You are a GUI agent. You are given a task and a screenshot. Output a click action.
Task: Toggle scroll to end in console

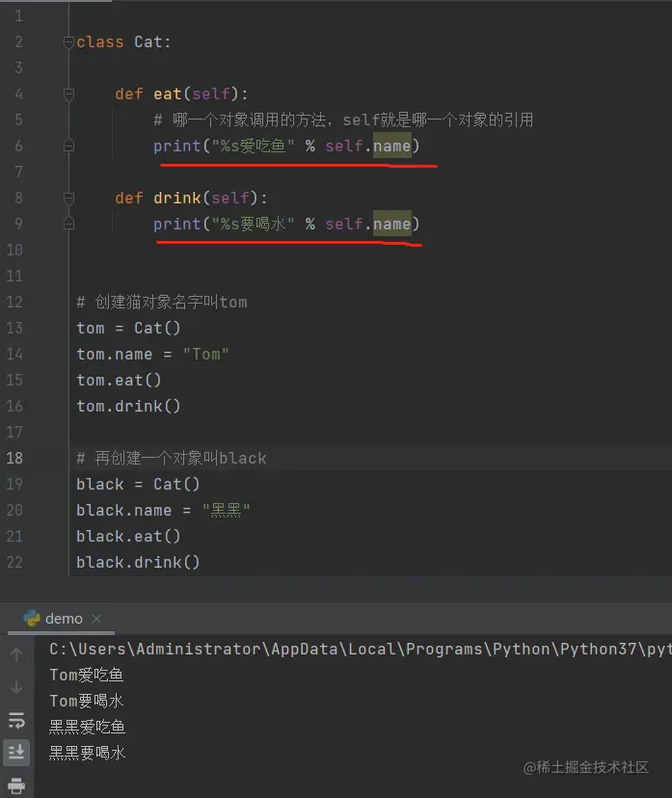(x=16, y=752)
